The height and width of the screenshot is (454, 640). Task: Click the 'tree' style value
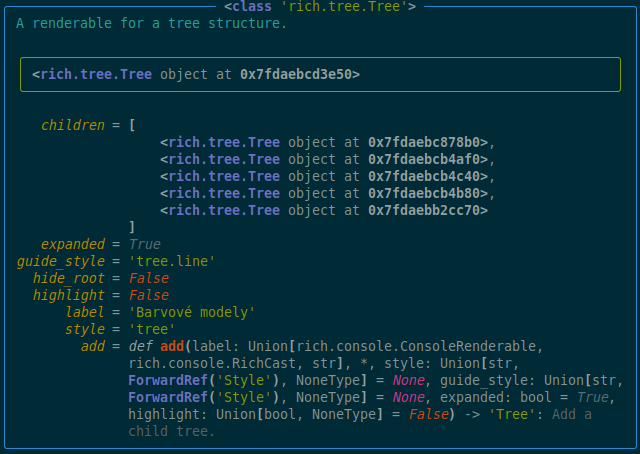coord(152,329)
